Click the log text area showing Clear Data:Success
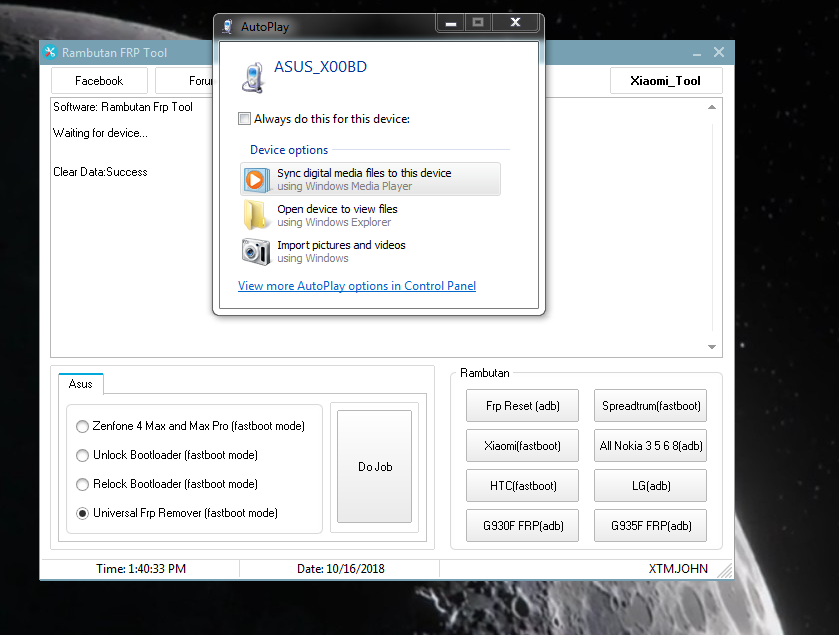839x635 pixels. [x=100, y=172]
